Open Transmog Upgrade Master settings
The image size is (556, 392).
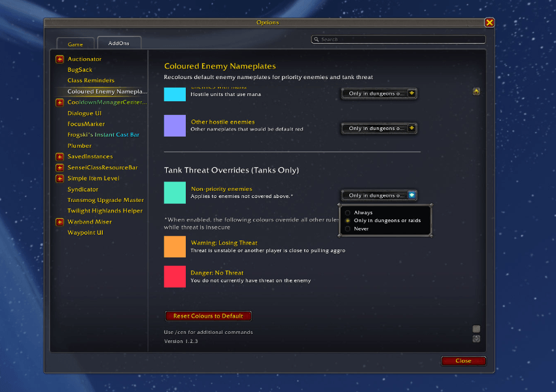[x=105, y=200]
